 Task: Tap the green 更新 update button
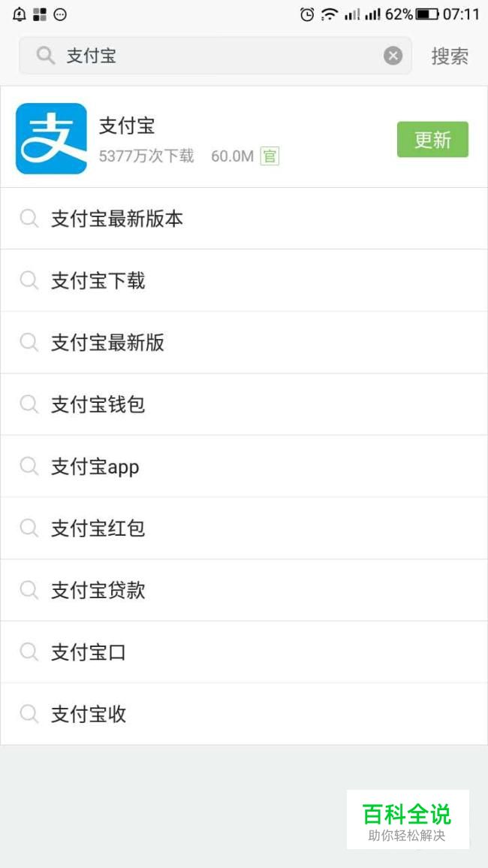[x=432, y=140]
